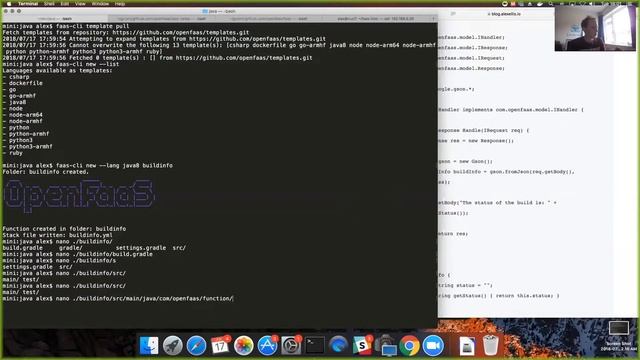Screen dimensions: 640x360
Task: Open the S-logo app in Dock
Action: tap(362, 346)
